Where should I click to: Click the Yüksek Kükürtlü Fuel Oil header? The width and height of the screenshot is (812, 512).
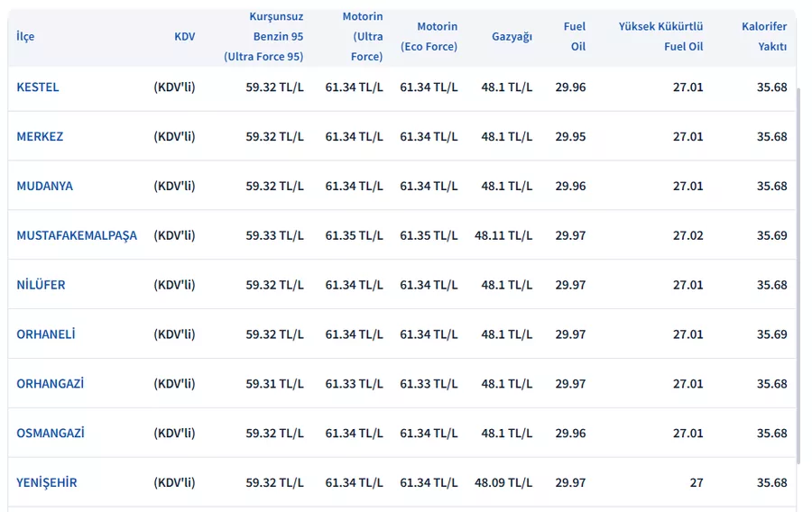tap(660, 37)
